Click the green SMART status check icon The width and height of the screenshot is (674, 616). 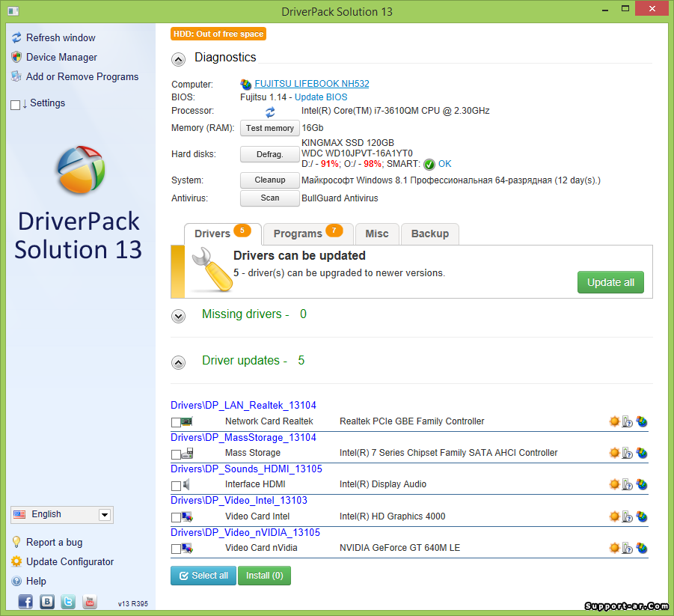429,165
